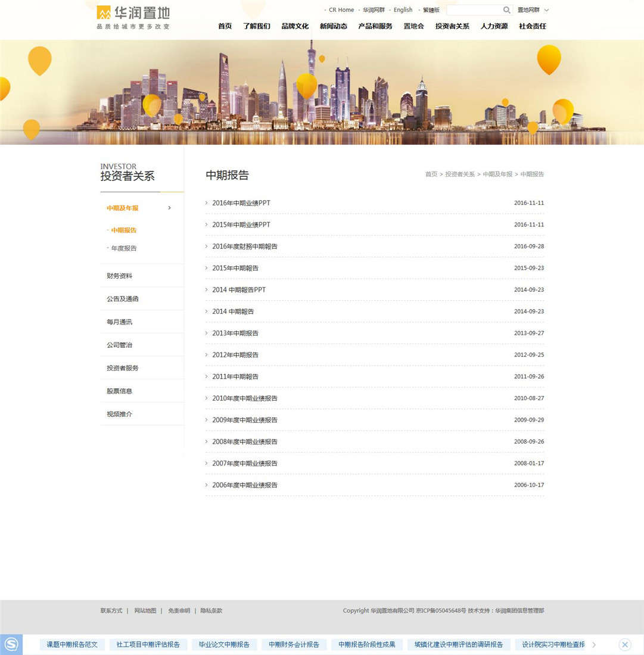Viewport: 644px width, 655px height.
Task: Open 2013年中期报告
Action: click(x=235, y=333)
